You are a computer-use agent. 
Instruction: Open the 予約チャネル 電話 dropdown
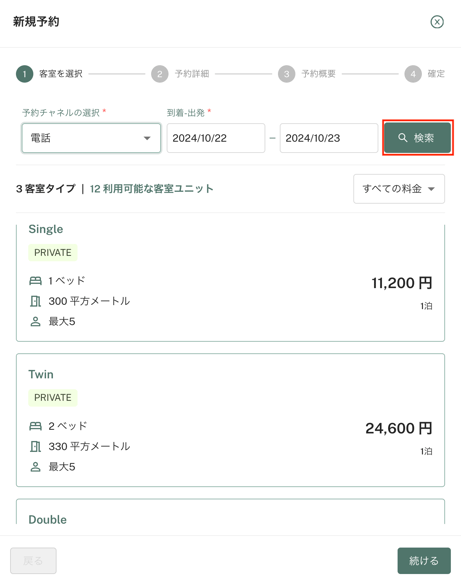pos(91,138)
